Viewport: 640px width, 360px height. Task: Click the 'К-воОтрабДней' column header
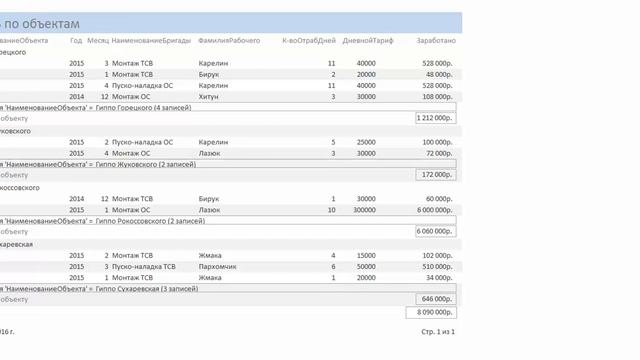pyautogui.click(x=309, y=40)
